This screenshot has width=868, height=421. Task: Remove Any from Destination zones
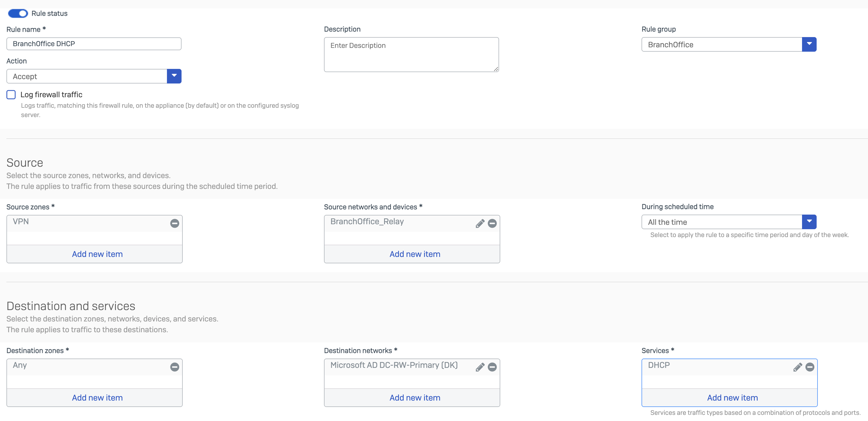pos(175,367)
